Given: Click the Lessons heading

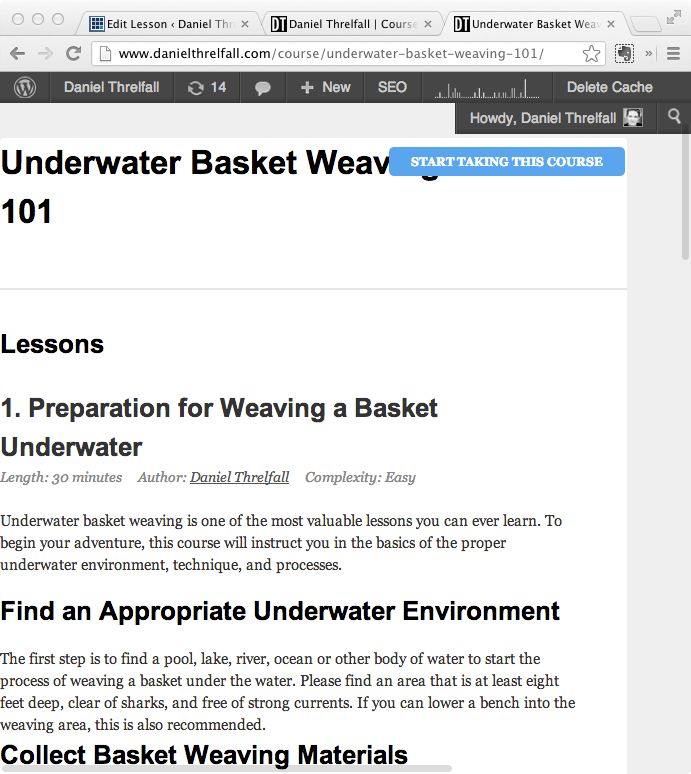Looking at the screenshot, I should pos(52,344).
